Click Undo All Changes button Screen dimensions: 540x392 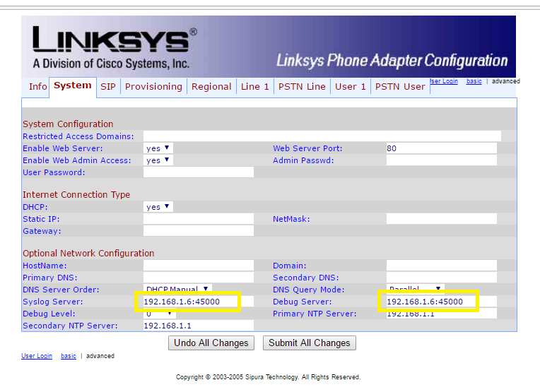click(211, 343)
